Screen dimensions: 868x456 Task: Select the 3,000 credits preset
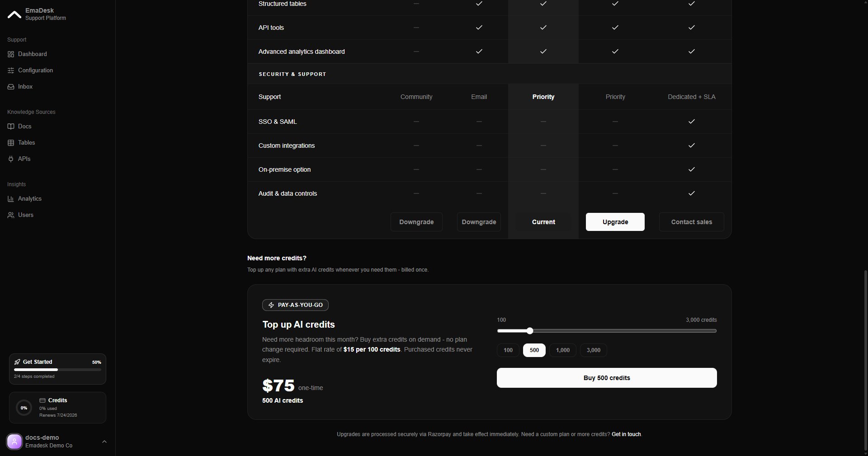tap(594, 350)
